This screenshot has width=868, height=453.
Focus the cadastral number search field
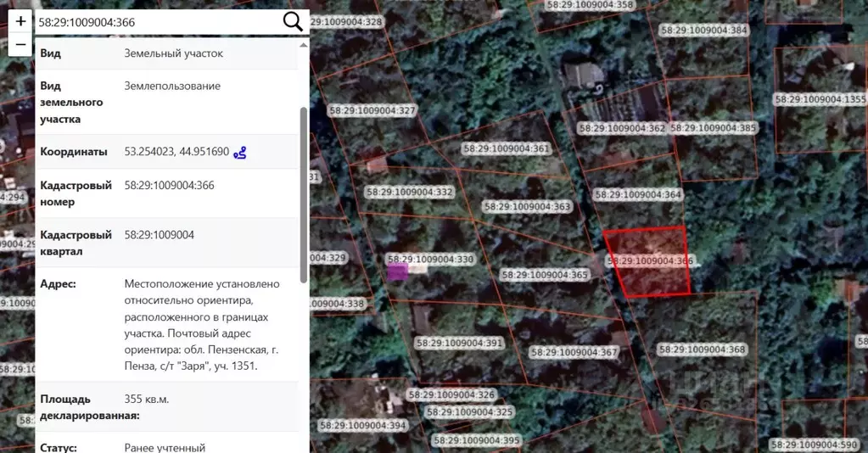[x=157, y=22]
